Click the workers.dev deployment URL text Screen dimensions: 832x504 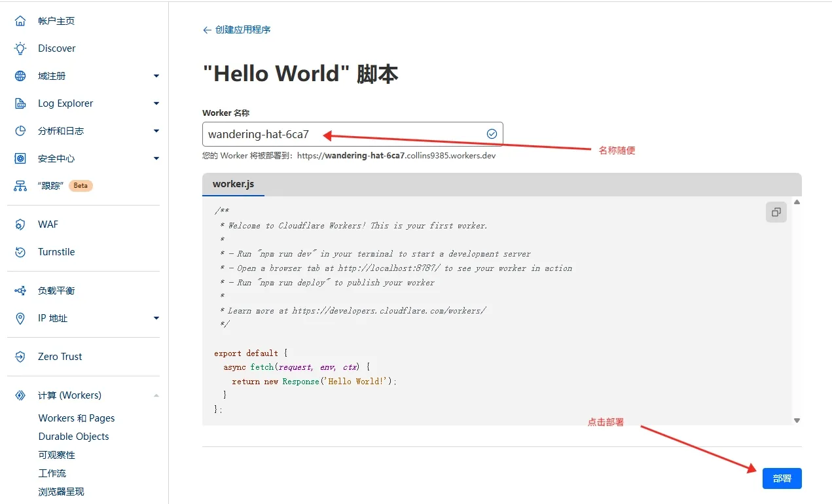397,156
